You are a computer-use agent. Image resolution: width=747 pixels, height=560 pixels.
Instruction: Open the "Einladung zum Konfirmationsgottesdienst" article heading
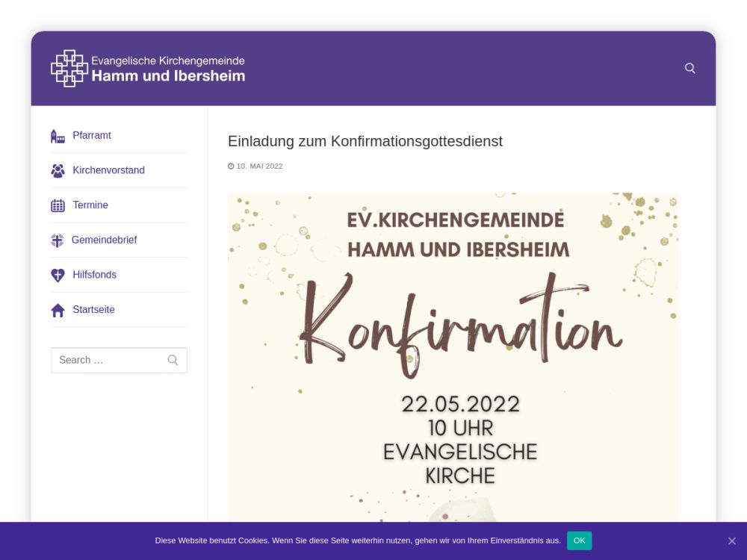[365, 141]
